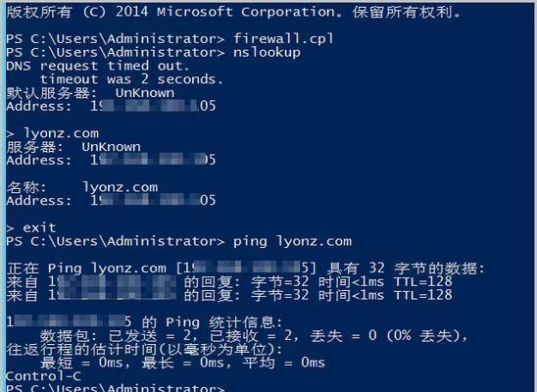Click the firewall.cpl command text

[283, 39]
